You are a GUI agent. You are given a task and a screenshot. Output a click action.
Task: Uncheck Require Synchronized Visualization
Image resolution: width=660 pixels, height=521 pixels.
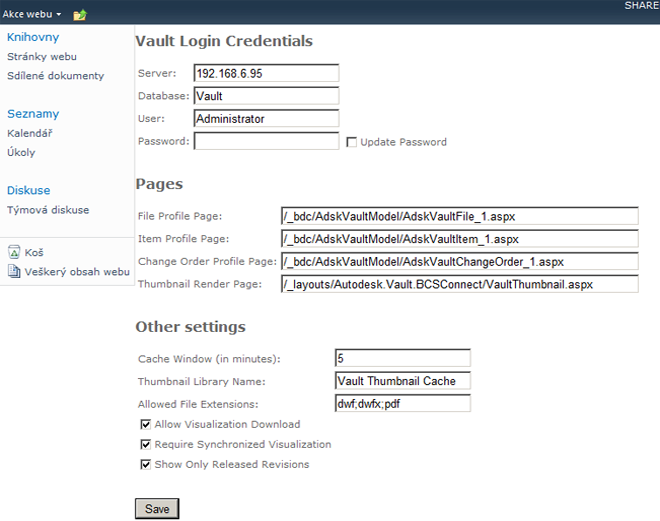[146, 444]
